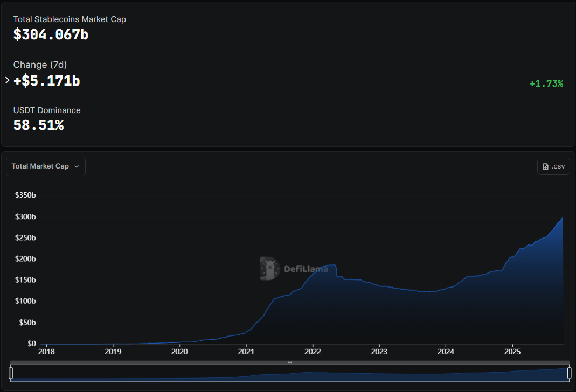The height and width of the screenshot is (392, 576).
Task: Download chart data via .csv button
Action: coord(553,166)
